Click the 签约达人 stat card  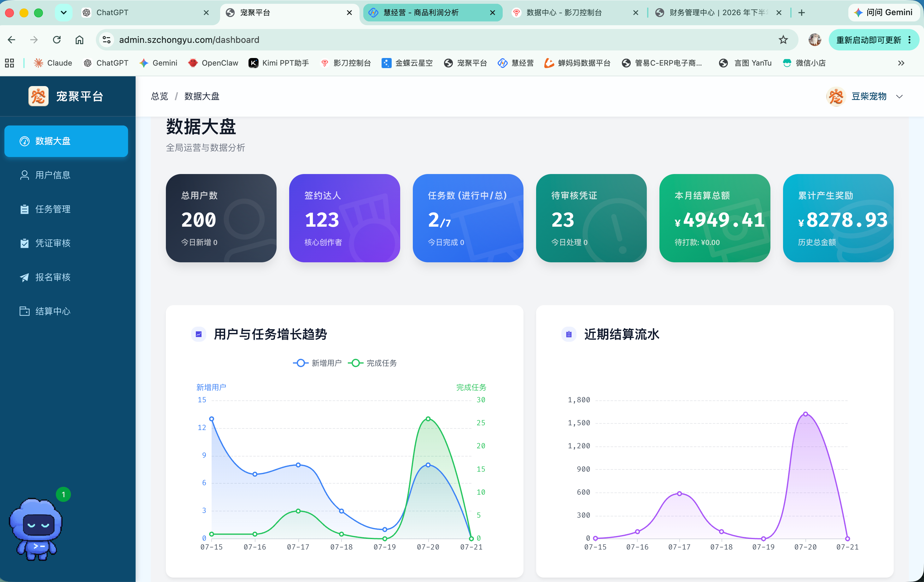point(345,218)
